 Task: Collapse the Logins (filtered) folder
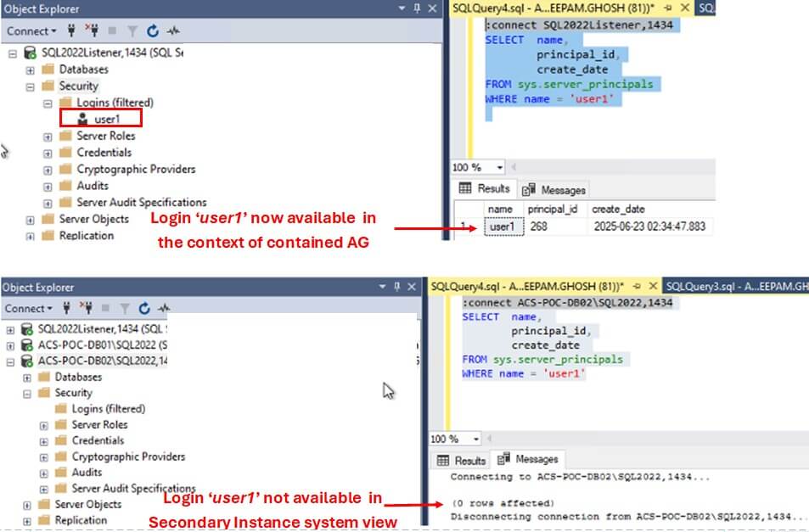(x=48, y=104)
